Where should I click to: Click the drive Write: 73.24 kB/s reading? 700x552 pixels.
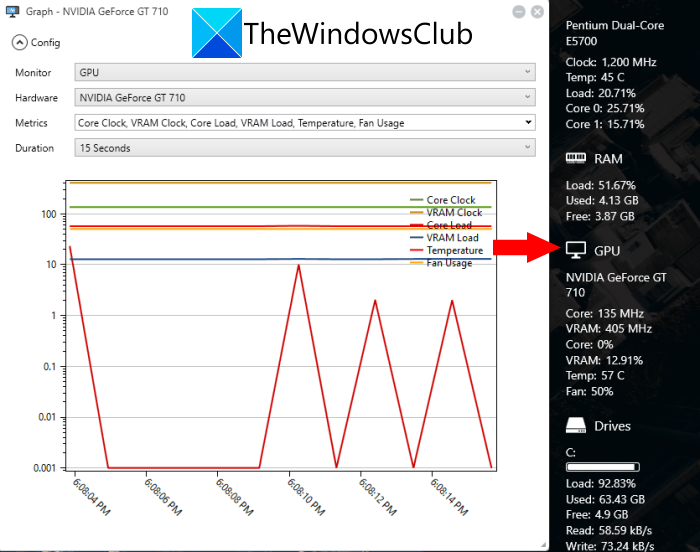coord(610,546)
